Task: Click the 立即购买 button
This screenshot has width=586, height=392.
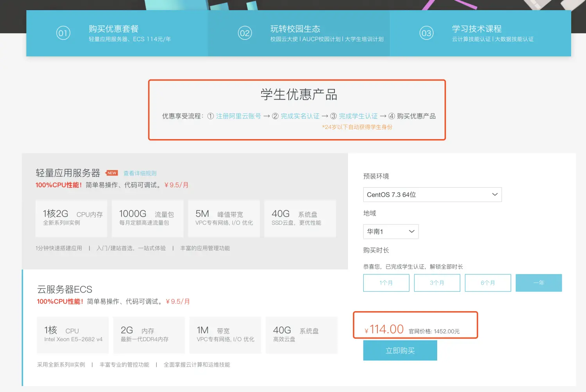Action: (400, 351)
